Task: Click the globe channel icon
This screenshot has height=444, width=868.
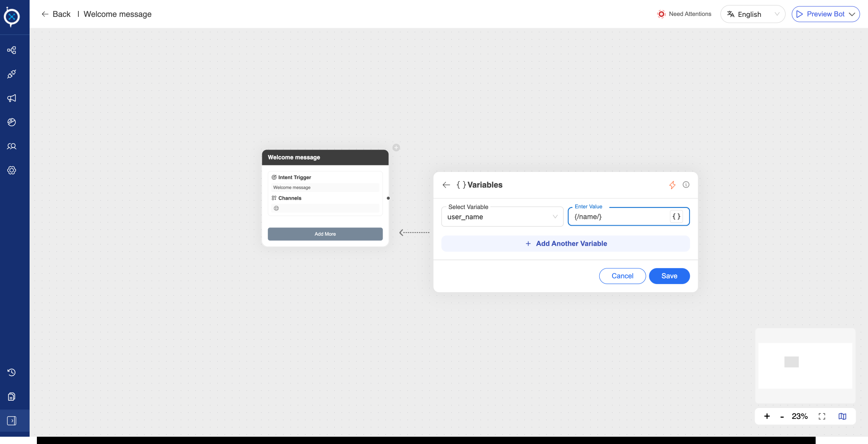Action: point(276,208)
